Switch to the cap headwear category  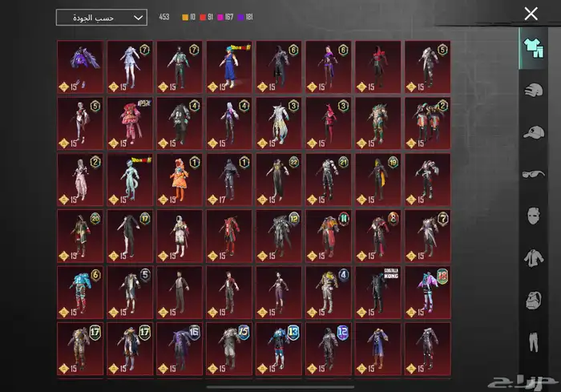pos(532,131)
